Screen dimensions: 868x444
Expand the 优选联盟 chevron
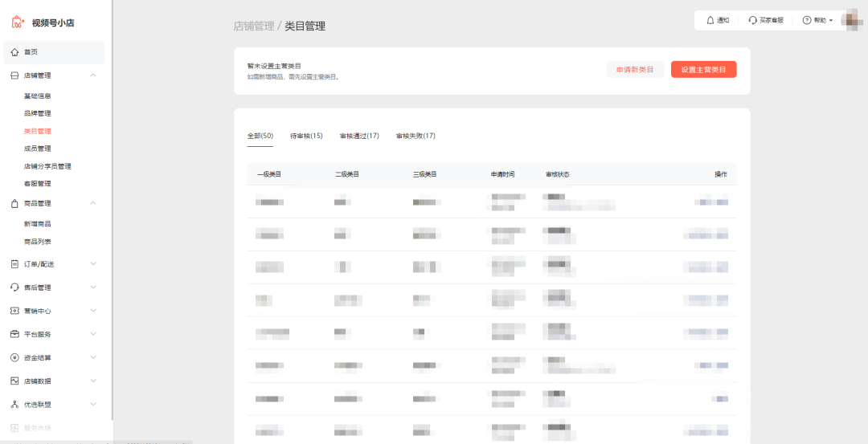pos(93,404)
